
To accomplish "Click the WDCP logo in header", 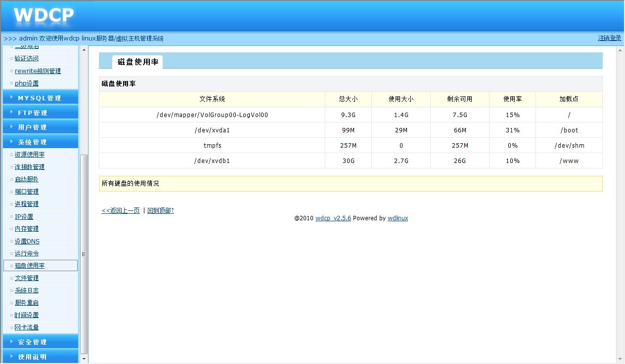I will point(44,16).
